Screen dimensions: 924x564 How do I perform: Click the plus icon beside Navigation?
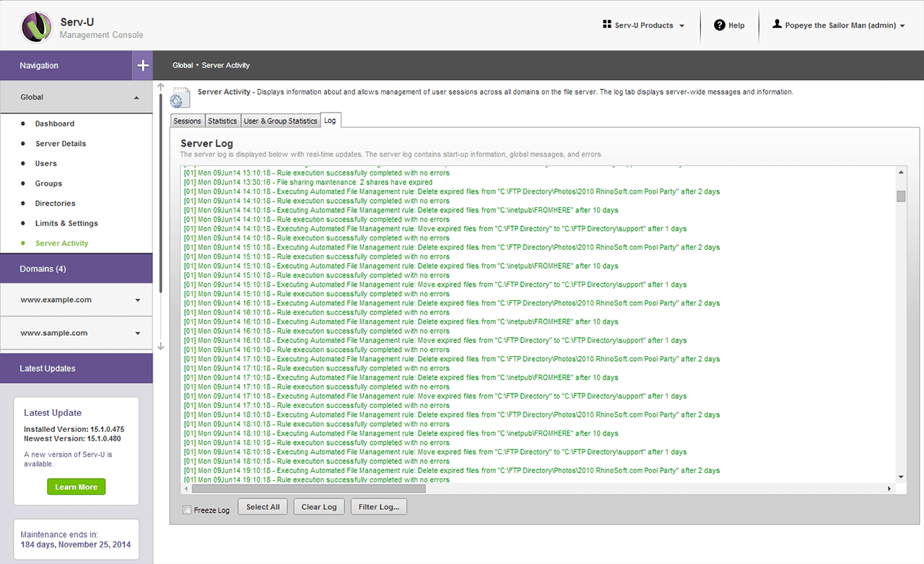tap(143, 66)
